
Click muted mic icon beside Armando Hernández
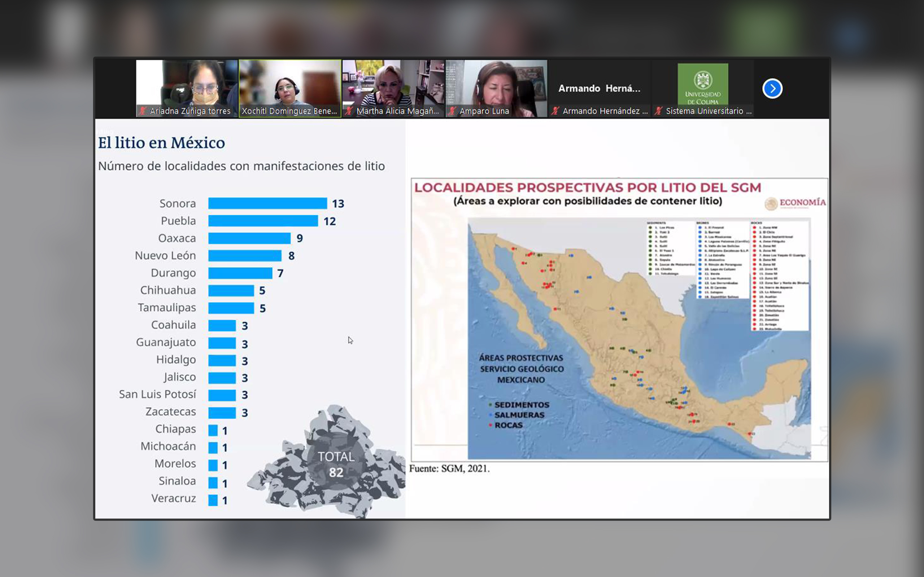point(555,111)
